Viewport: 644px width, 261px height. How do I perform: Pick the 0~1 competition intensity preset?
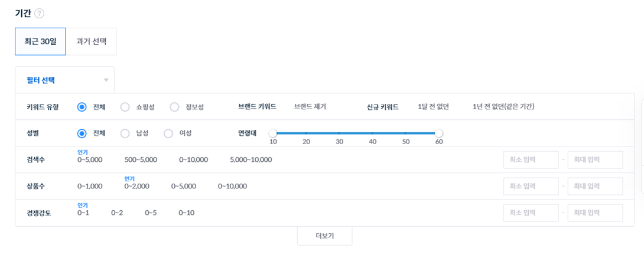click(83, 213)
